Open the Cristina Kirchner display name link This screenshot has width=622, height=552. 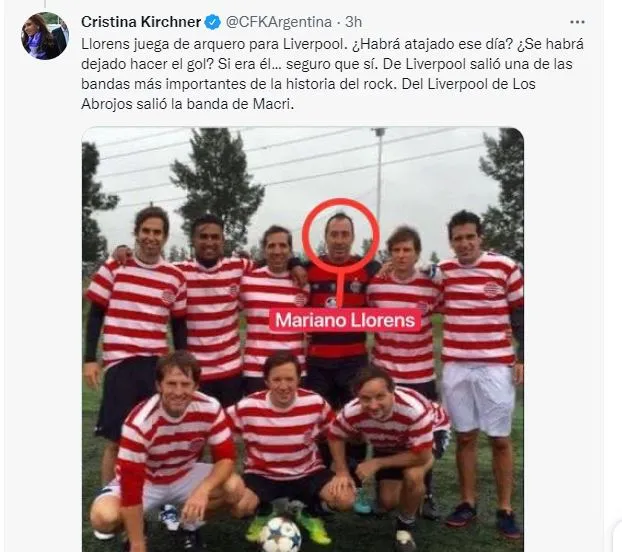[x=141, y=22]
